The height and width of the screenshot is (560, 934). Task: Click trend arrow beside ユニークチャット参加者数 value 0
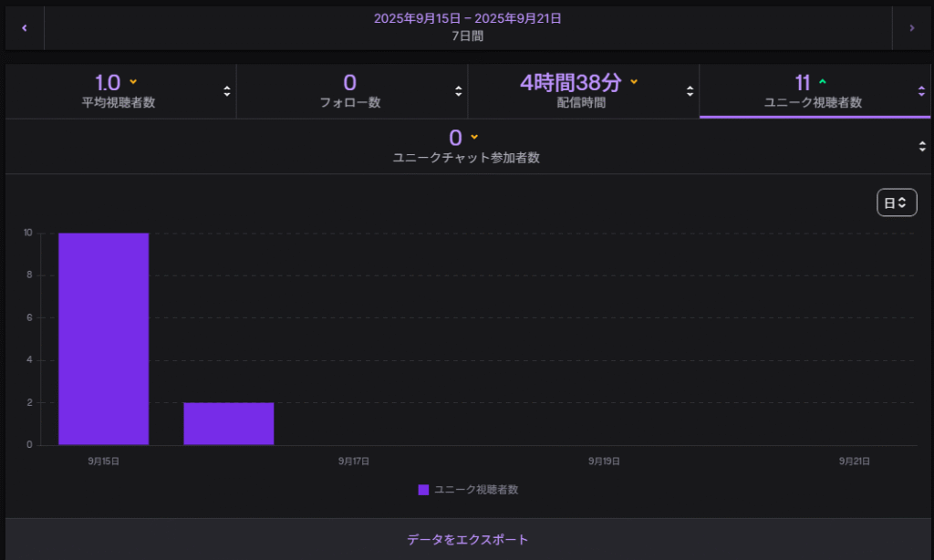coord(474,138)
